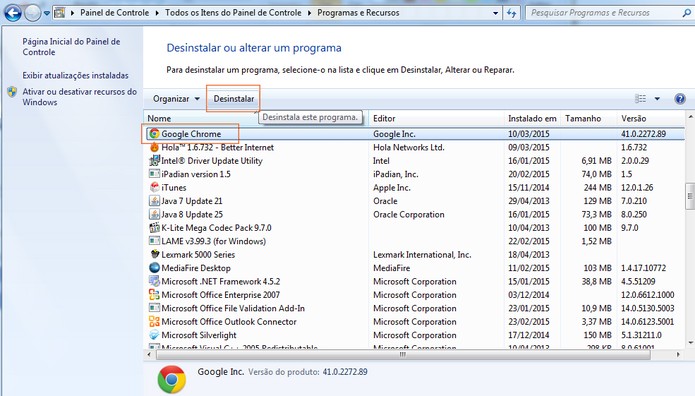
Task: Click the horizontal scrollbar right arrow
Action: click(x=678, y=354)
